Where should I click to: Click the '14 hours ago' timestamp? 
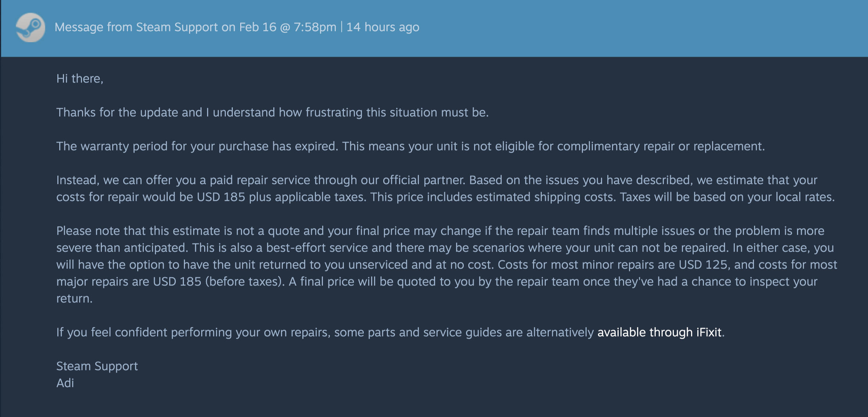click(x=383, y=27)
